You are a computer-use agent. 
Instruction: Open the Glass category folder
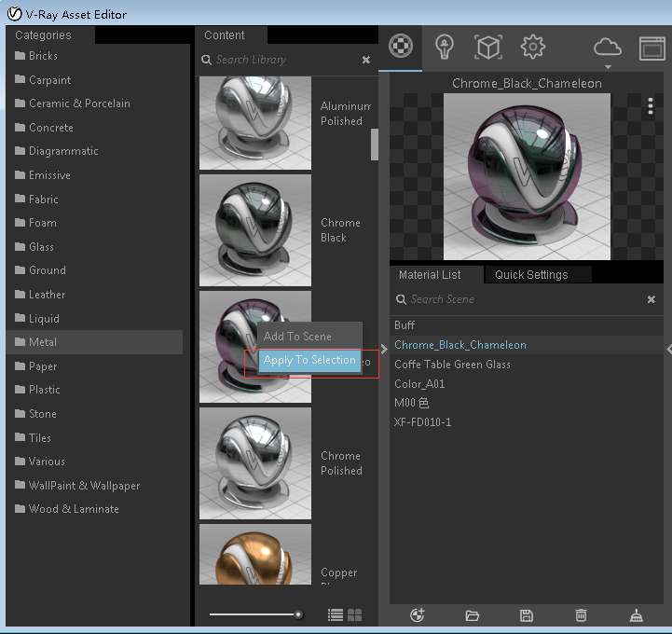[41, 247]
